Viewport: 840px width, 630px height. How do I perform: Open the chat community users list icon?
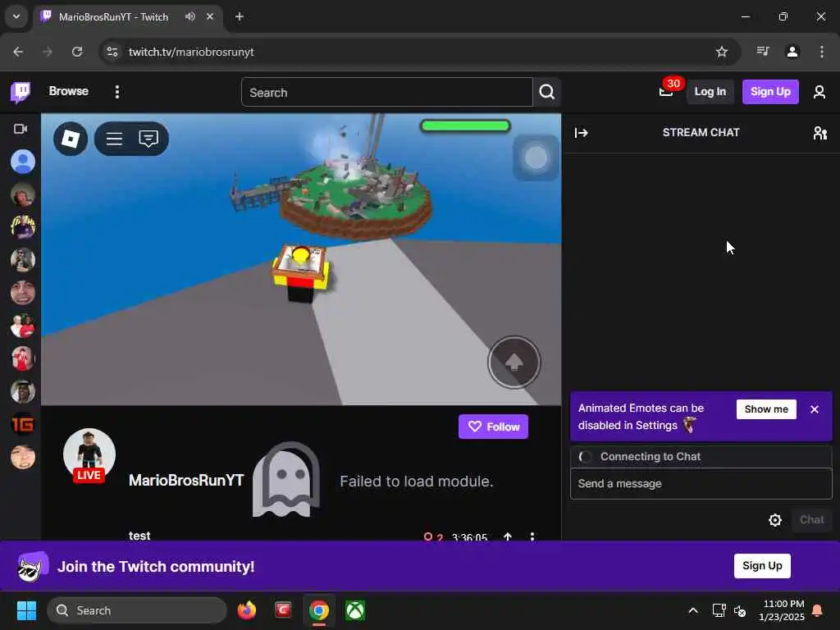pyautogui.click(x=819, y=132)
